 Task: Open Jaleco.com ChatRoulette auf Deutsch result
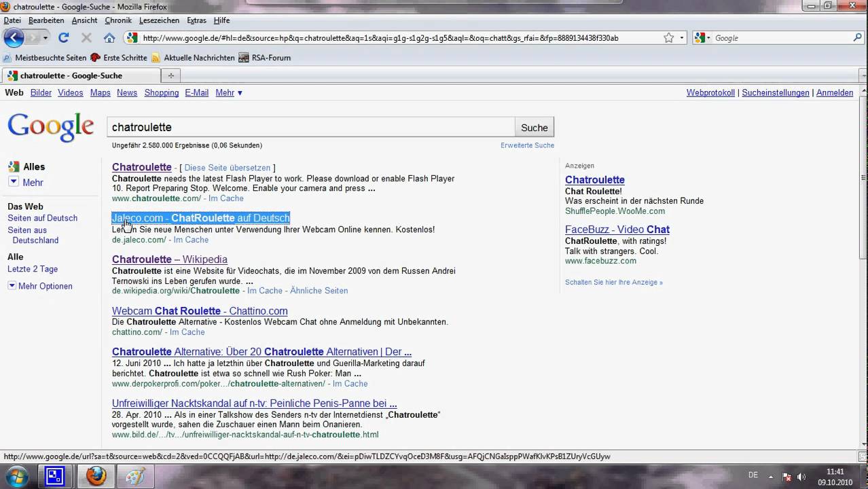click(201, 218)
